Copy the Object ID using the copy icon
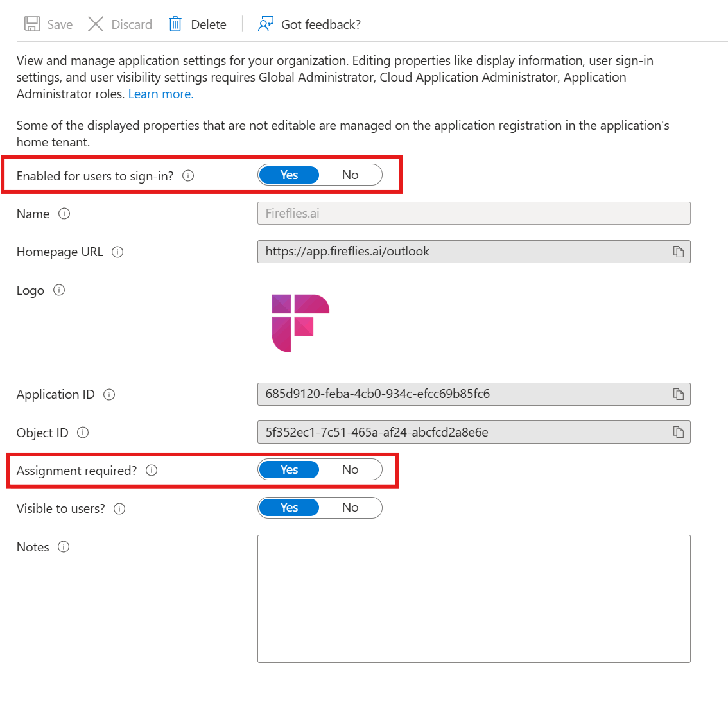Screen dimensions: 728x701 coord(679,432)
